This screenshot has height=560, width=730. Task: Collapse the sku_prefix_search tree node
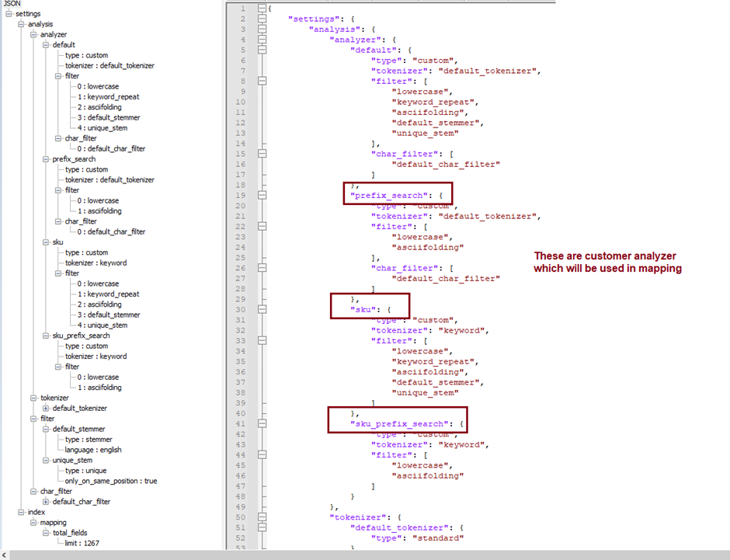pos(47,336)
